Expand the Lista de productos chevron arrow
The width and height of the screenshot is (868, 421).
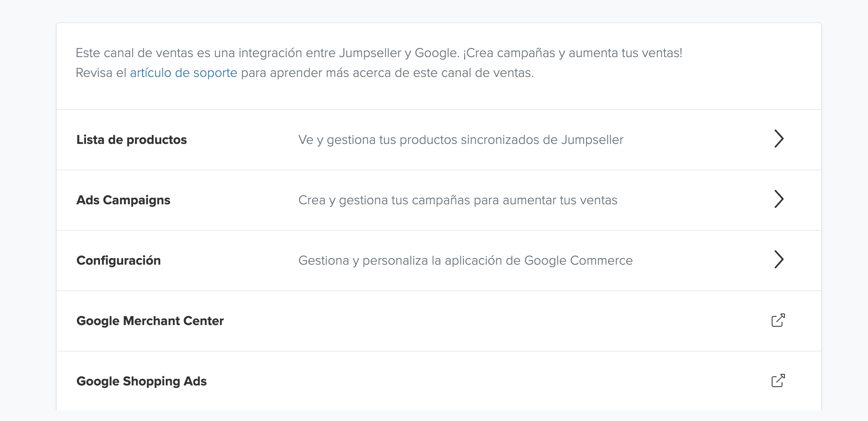coord(779,139)
